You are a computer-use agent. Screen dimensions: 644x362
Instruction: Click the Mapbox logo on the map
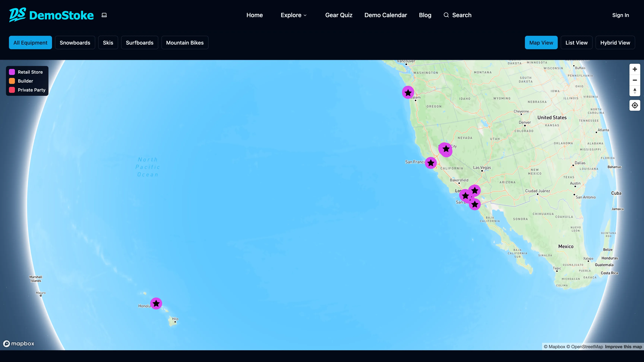[19, 344]
